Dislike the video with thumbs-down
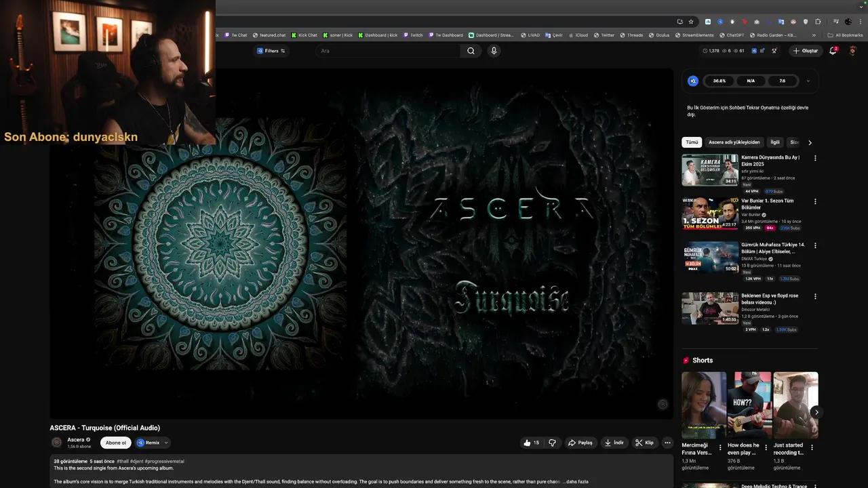This screenshot has height=488, width=868. 553,443
